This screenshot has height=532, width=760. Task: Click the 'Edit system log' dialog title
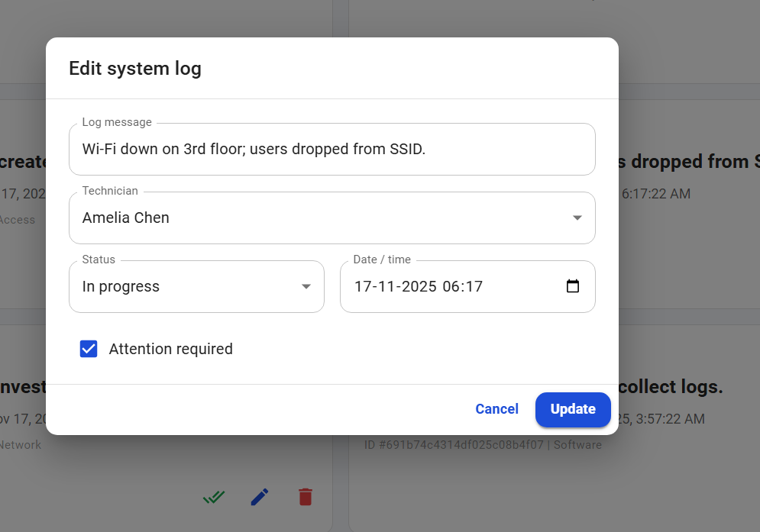coord(135,69)
